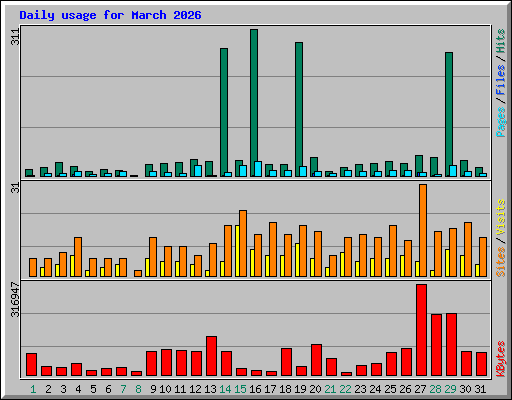The height and width of the screenshot is (400, 512).
Task: Click the "316947" y-axis value
Action: [x=15, y=300]
